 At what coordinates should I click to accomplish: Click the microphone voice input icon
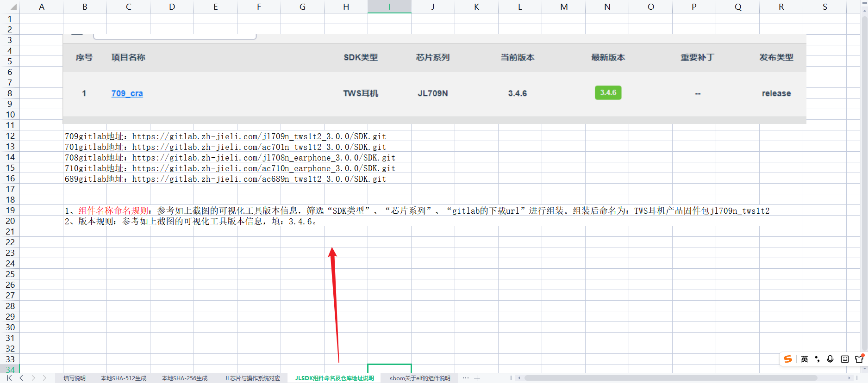point(831,359)
